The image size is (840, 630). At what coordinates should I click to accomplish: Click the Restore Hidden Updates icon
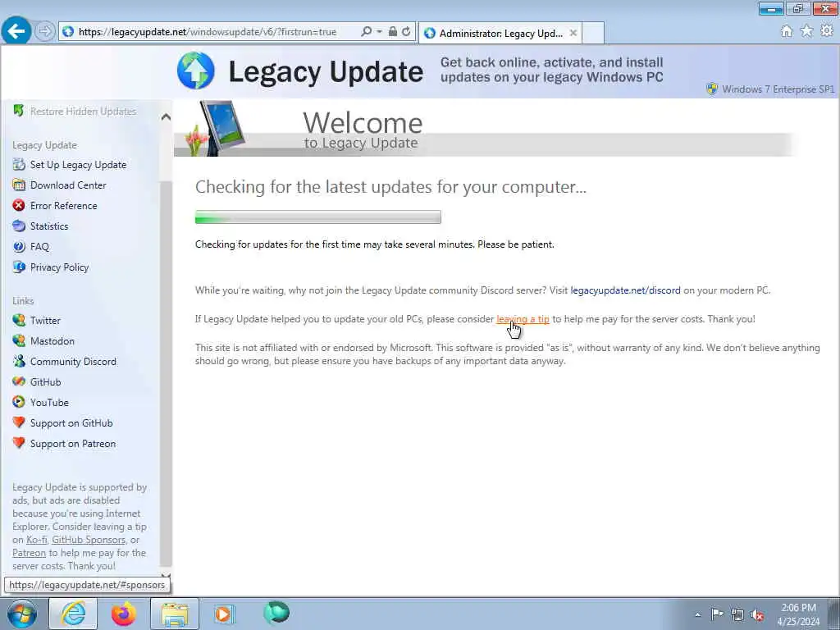pos(19,111)
